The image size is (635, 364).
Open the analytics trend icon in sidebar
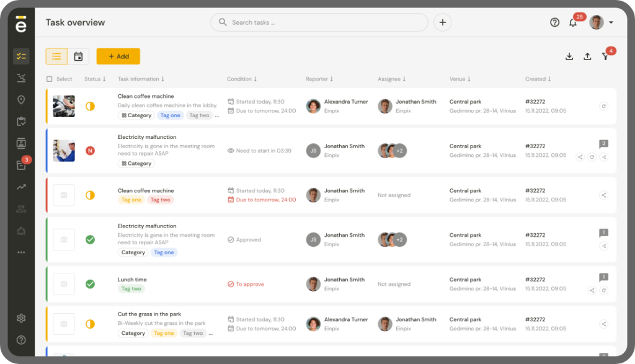21,187
